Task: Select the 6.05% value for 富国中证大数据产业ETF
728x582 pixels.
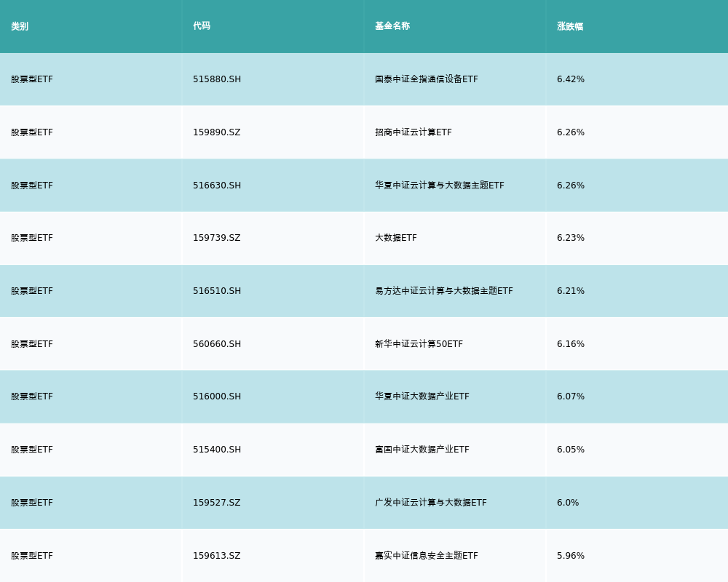Action: (571, 450)
